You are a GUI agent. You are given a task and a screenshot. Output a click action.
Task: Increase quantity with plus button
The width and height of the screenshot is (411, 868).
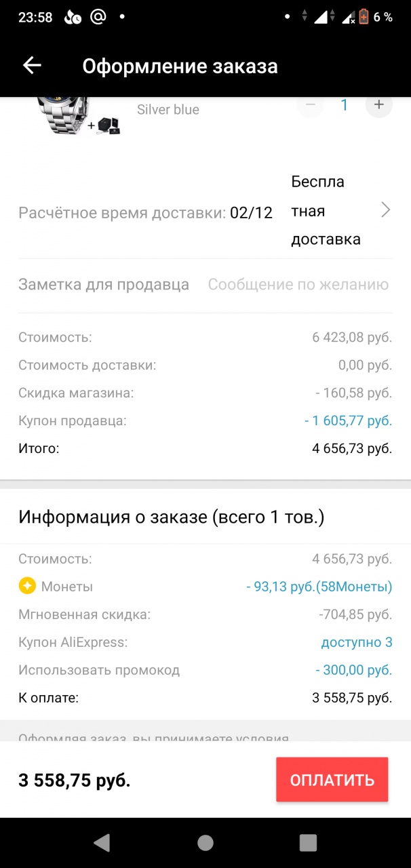pos(378,105)
